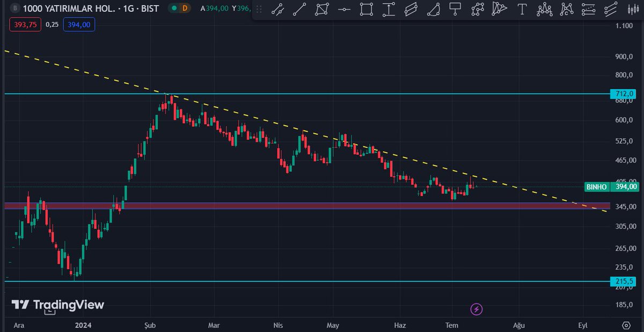Click the BINHO 394,00 current price label
Viewport: 644px width, 332px height.
612,187
